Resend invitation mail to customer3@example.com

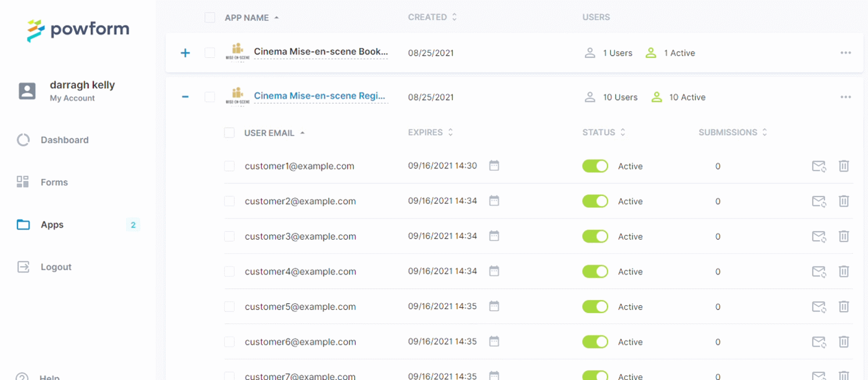coord(819,236)
